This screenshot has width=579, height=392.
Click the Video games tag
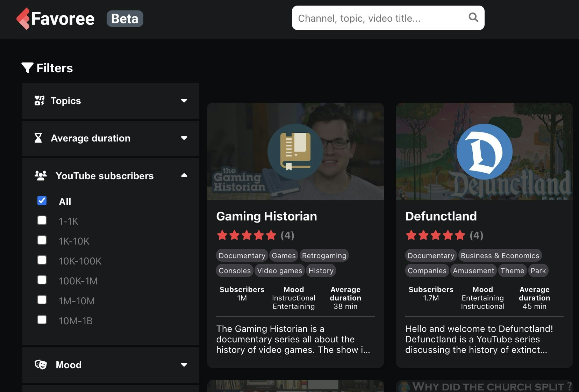tap(280, 270)
